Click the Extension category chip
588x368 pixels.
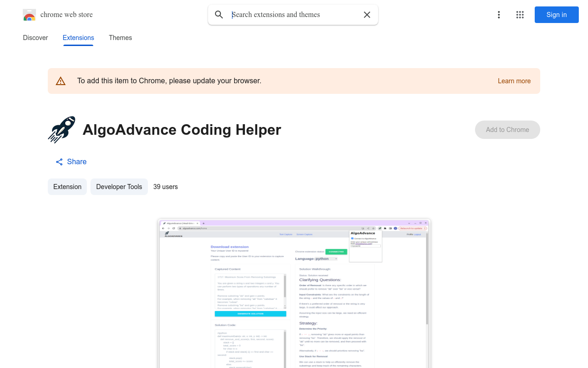tap(67, 187)
